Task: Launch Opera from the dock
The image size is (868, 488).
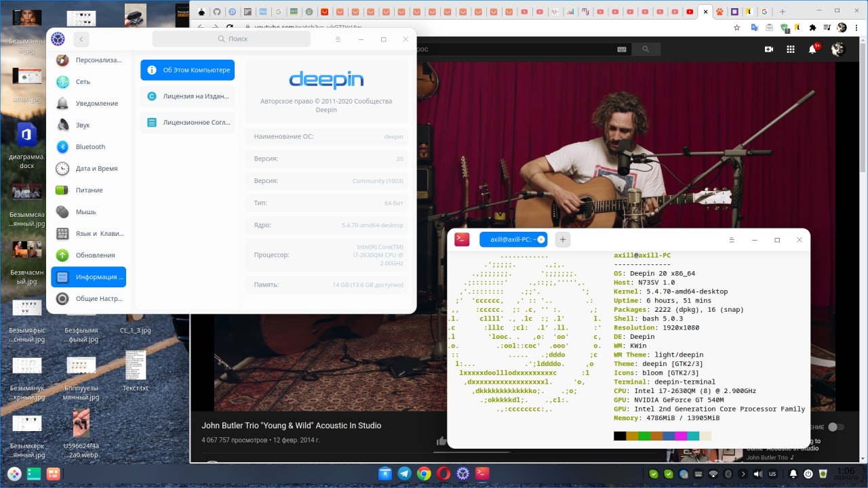Action: [x=443, y=474]
